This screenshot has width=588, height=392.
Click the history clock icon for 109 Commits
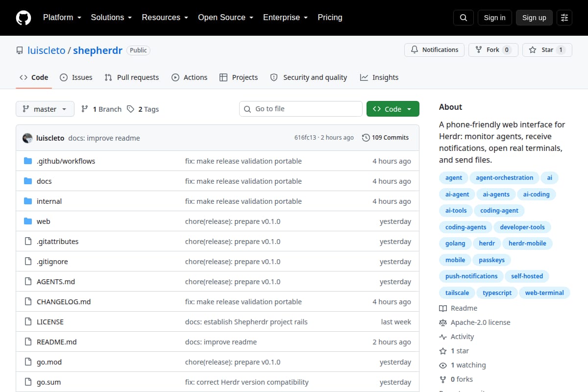tap(366, 138)
